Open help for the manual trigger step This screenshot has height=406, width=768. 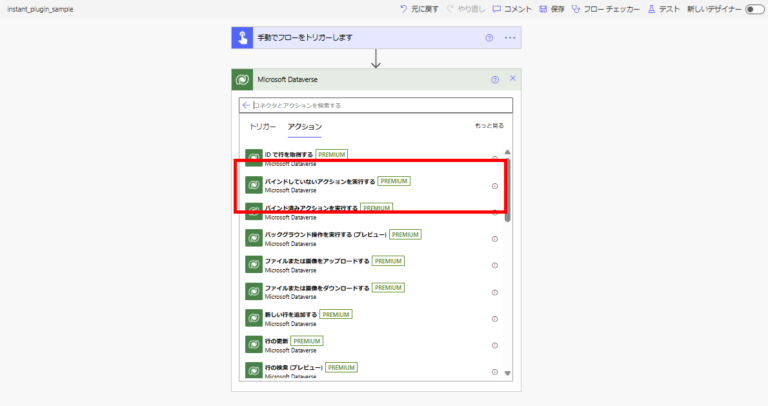point(489,38)
